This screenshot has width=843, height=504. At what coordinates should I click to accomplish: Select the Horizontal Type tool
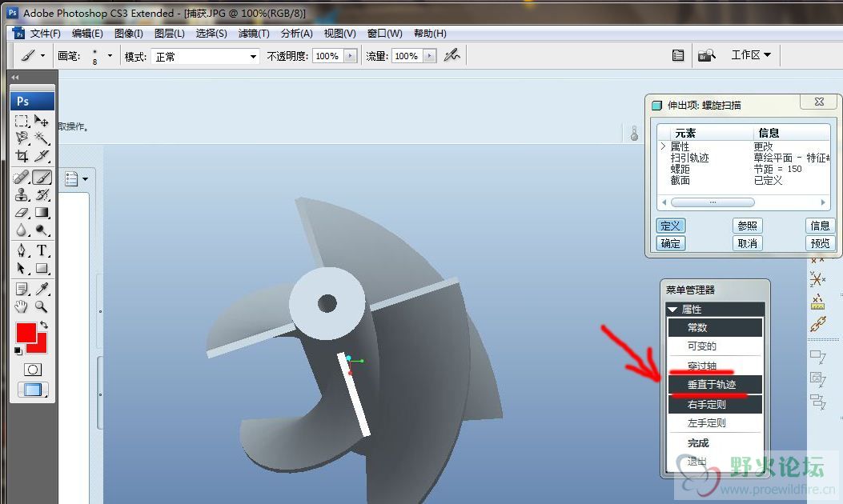[x=42, y=250]
